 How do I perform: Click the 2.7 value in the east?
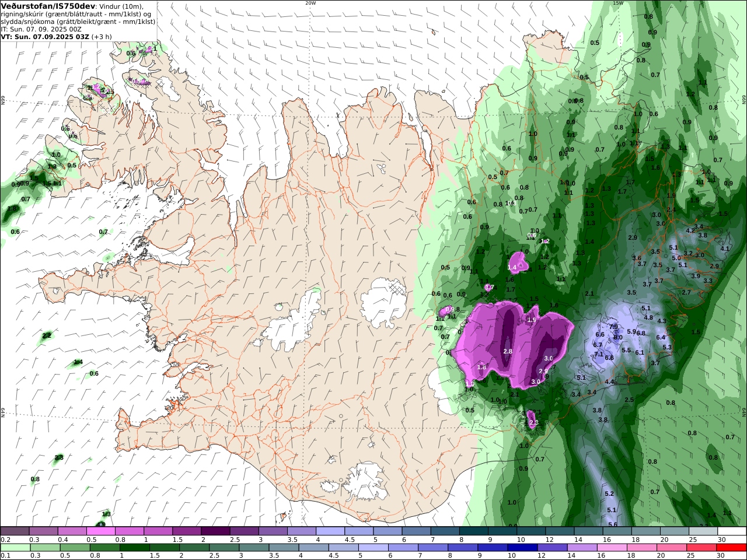[686, 292]
